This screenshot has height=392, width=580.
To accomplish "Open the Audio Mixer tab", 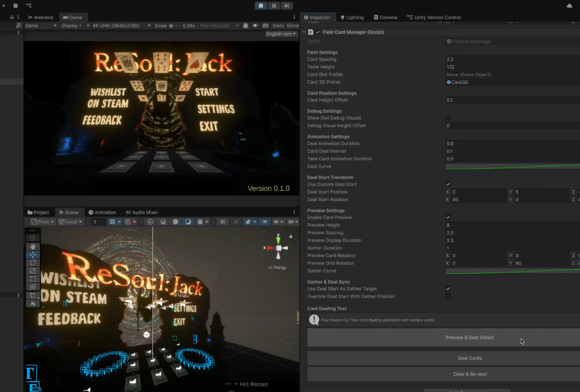I will [x=142, y=213].
